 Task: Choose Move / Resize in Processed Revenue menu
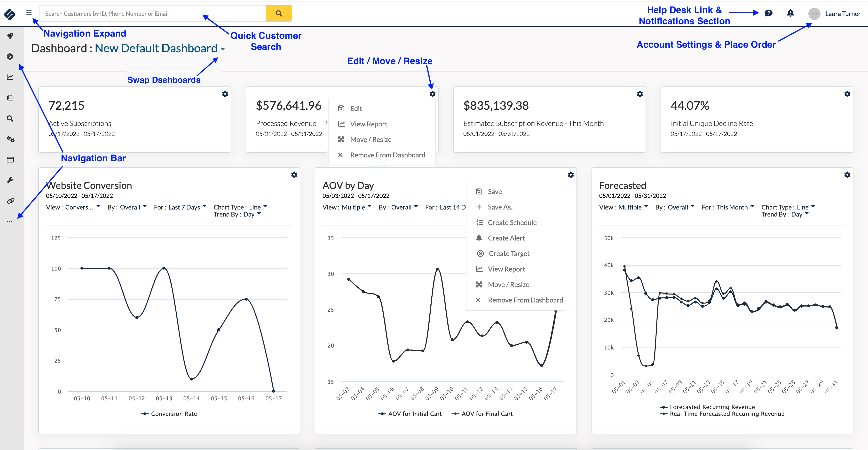[371, 140]
